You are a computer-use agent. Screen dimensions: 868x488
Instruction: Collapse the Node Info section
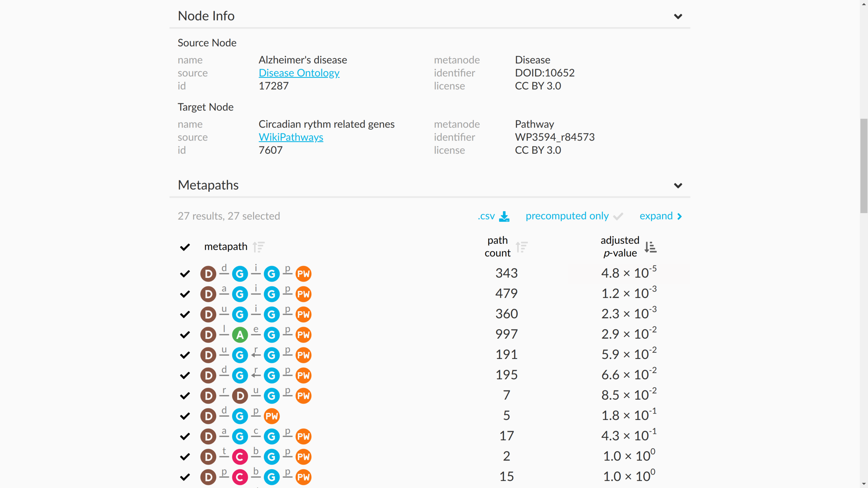pos(678,16)
